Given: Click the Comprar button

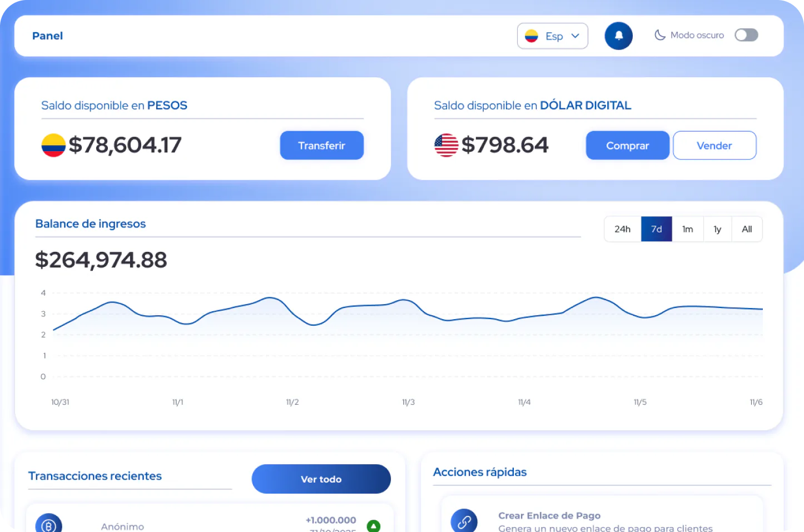Looking at the screenshot, I should tap(628, 145).
